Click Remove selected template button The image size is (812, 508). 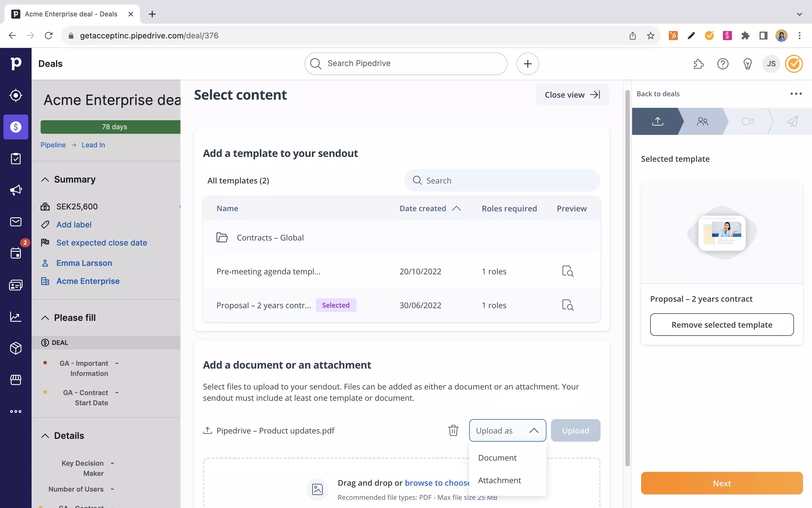[x=722, y=325]
